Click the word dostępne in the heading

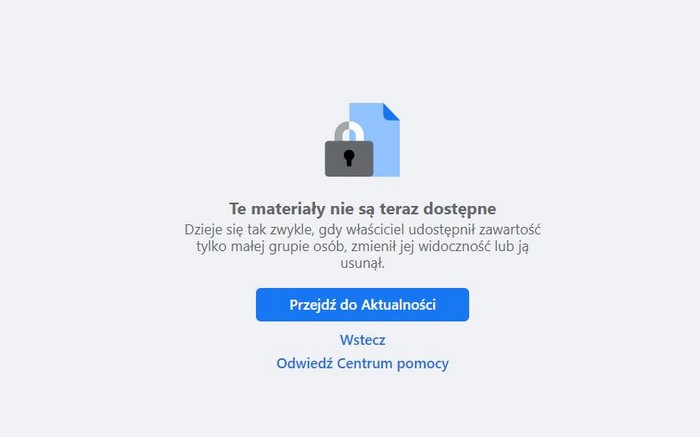(x=459, y=209)
